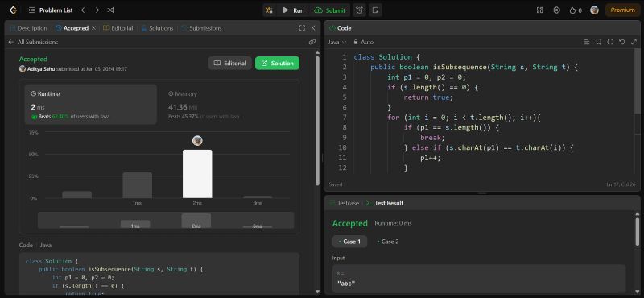
Task: Run the code
Action: click(293, 10)
